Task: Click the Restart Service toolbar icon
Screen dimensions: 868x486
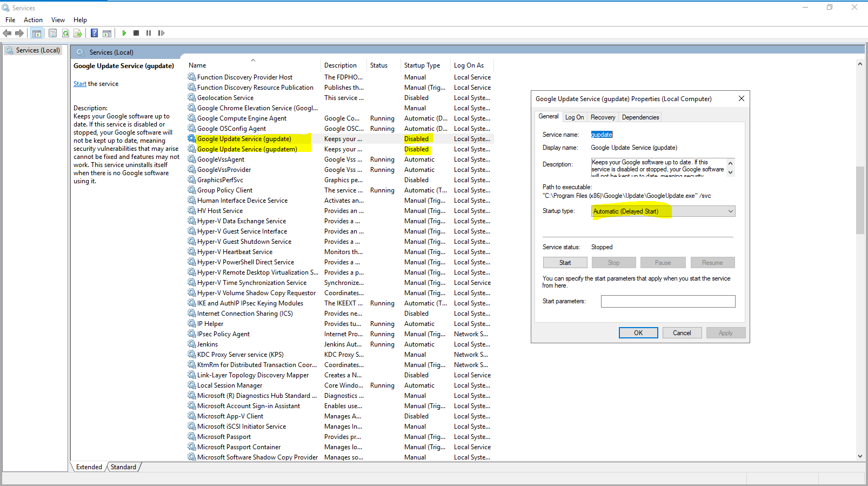Action: (x=161, y=33)
